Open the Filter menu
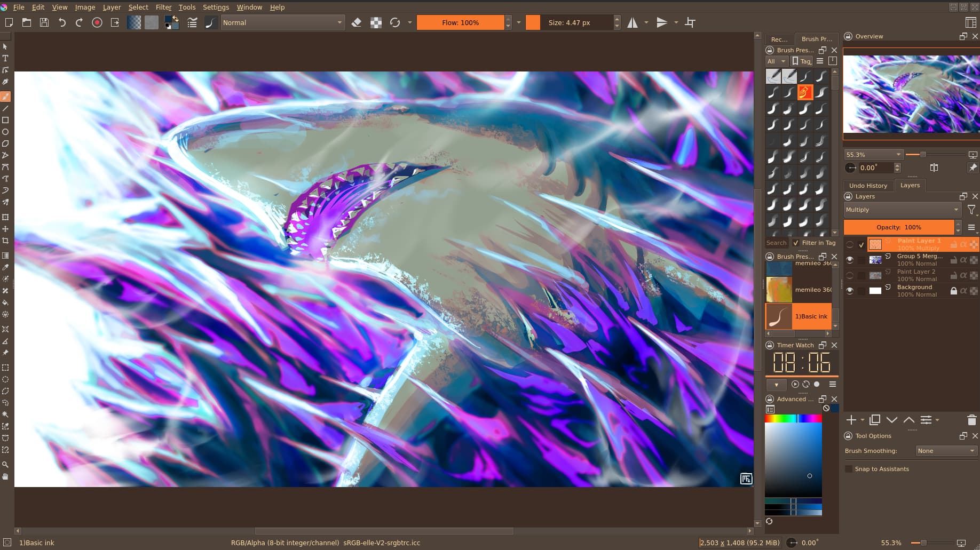 point(163,7)
